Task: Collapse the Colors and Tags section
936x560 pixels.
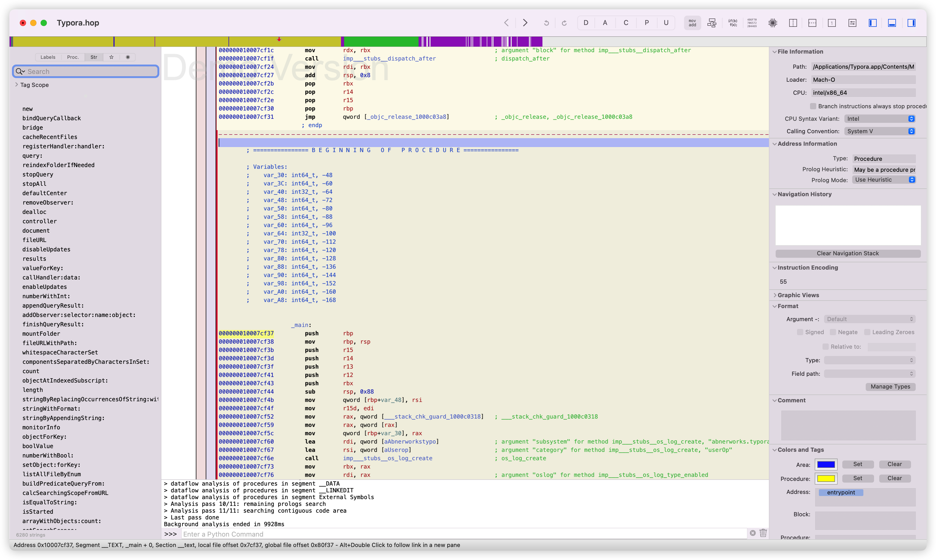Action: (774, 450)
